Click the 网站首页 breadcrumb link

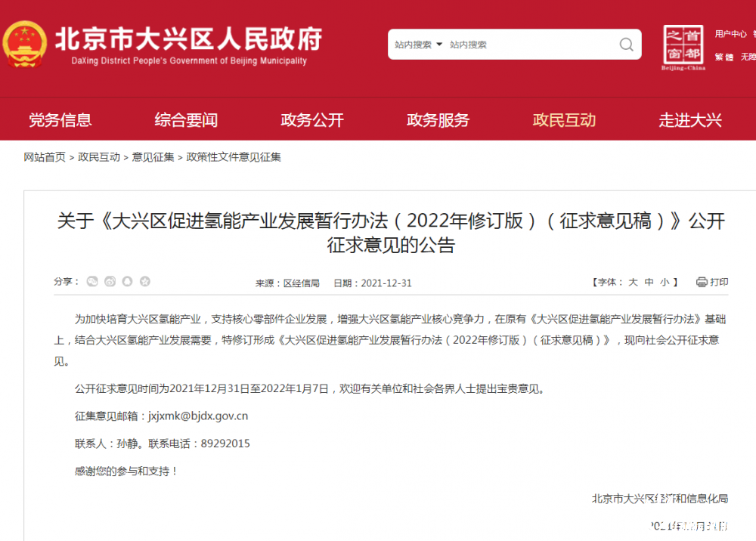(x=45, y=157)
